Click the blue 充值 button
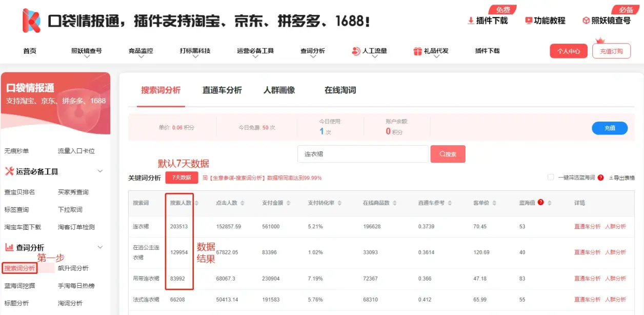This screenshot has height=315, width=644. (x=610, y=128)
